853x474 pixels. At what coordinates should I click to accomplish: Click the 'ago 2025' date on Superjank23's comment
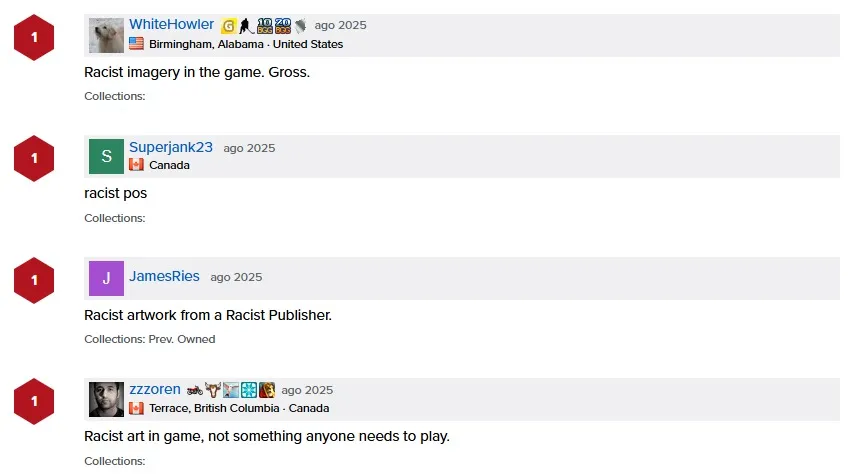pyautogui.click(x=249, y=148)
